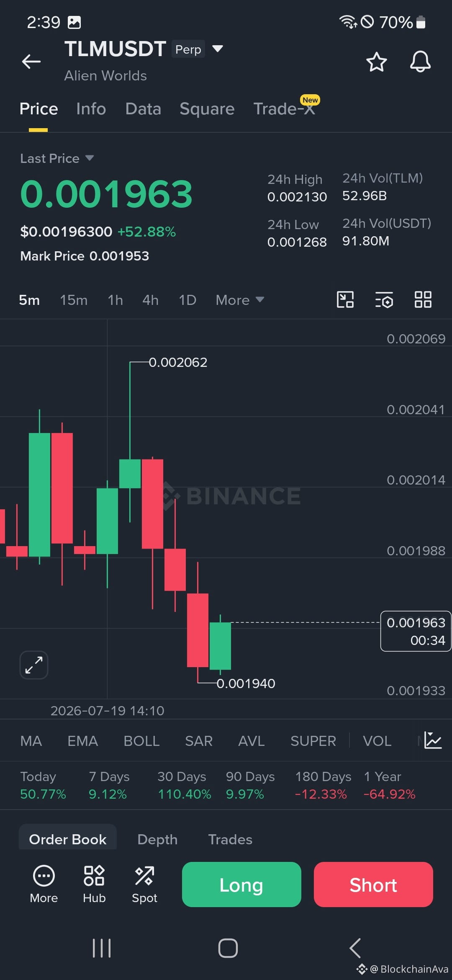Toggle the SUPER indicator
Image resolution: width=452 pixels, height=980 pixels.
pyautogui.click(x=313, y=741)
